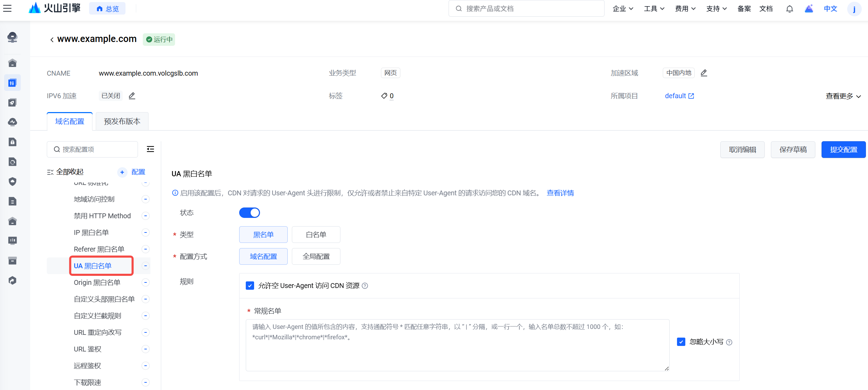
Task: Click the collapse sidebar icon beside search
Action: [x=150, y=149]
